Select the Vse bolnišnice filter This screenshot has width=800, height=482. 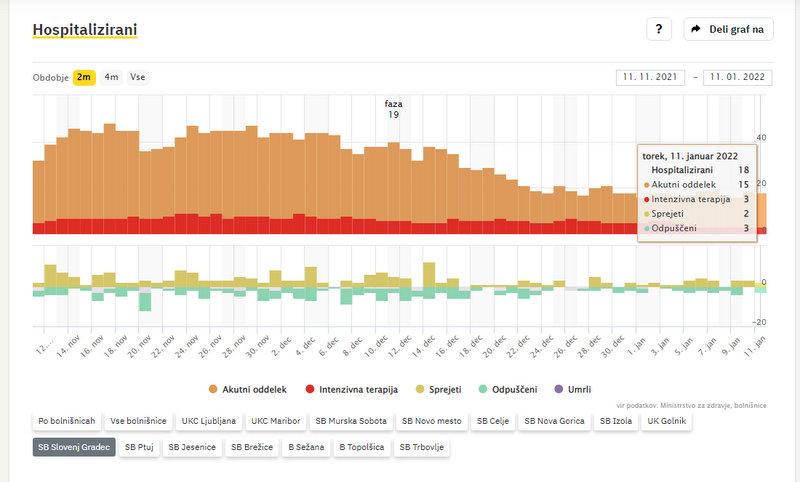click(138, 422)
